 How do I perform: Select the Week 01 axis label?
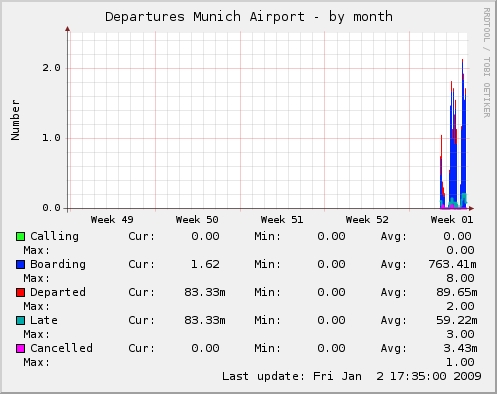pyautogui.click(x=452, y=220)
